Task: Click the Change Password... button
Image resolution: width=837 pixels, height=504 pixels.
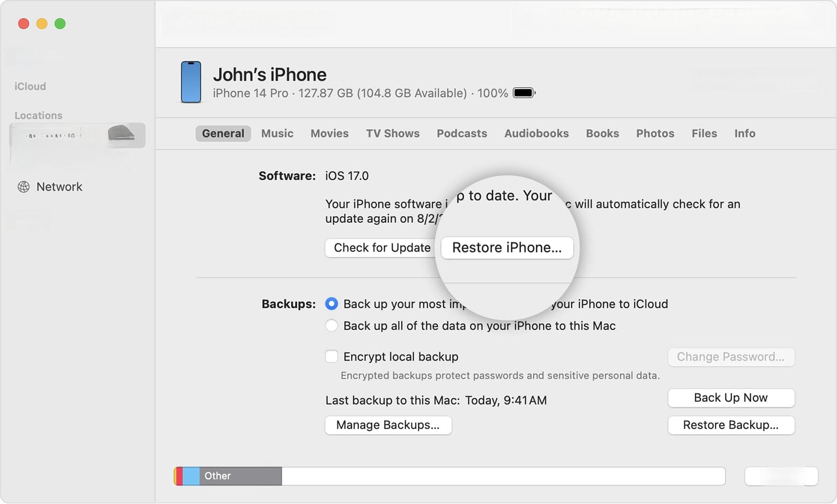Action: 731,357
